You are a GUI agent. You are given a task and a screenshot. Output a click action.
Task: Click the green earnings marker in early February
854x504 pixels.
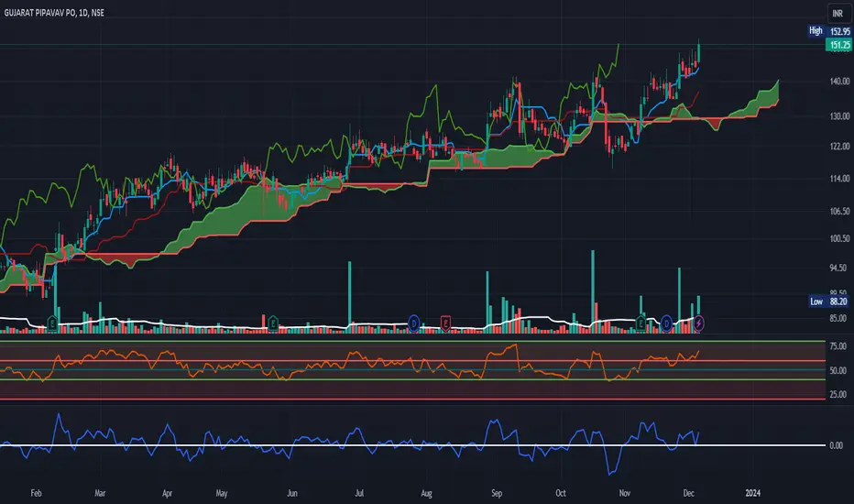point(52,323)
